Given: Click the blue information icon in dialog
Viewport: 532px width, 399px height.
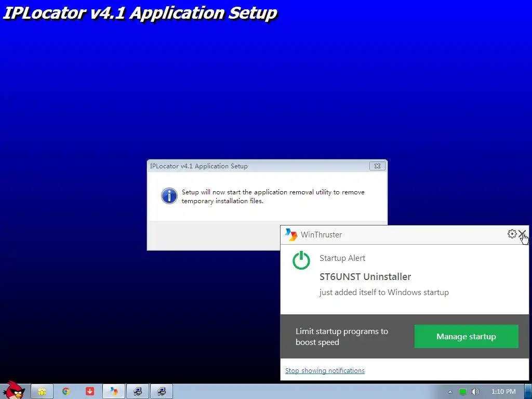Looking at the screenshot, I should click(169, 196).
